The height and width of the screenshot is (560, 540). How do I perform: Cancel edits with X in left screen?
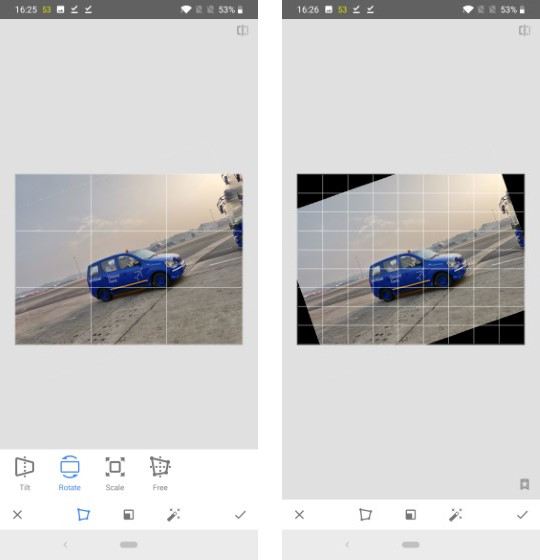[x=18, y=515]
